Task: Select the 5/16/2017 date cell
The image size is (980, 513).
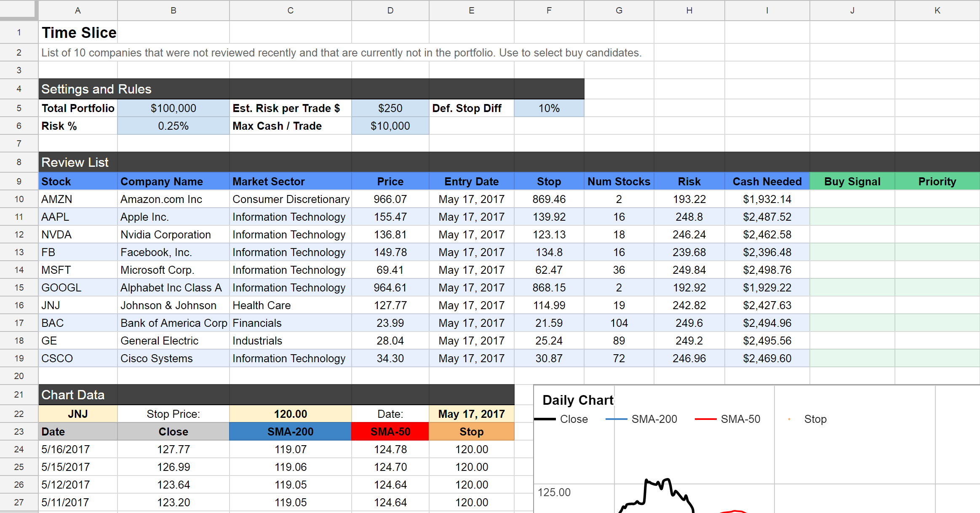Action: click(x=78, y=449)
